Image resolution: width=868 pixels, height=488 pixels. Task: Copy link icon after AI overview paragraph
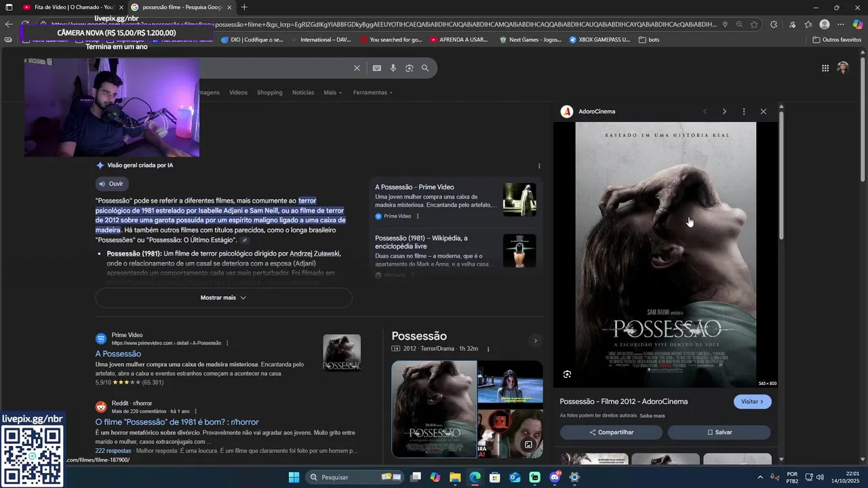[245, 241]
